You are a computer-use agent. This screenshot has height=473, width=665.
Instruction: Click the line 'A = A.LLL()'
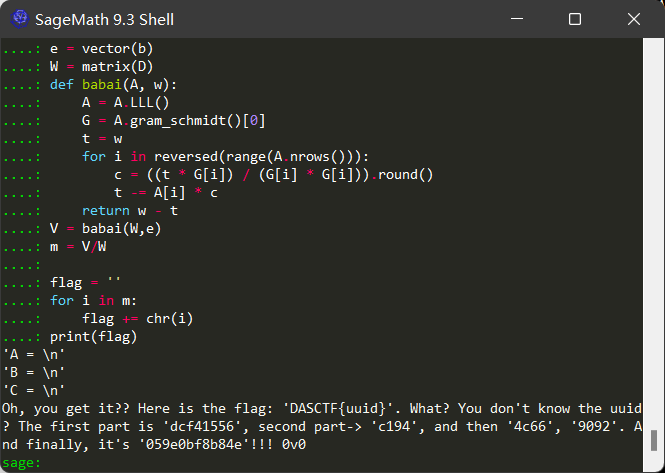point(126,103)
